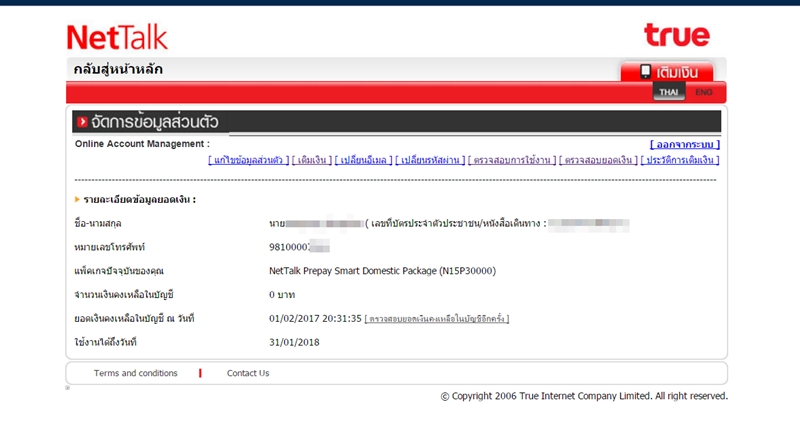Select the expiry date 31/01/2018
The width and height of the screenshot is (800, 444).
tap(294, 342)
